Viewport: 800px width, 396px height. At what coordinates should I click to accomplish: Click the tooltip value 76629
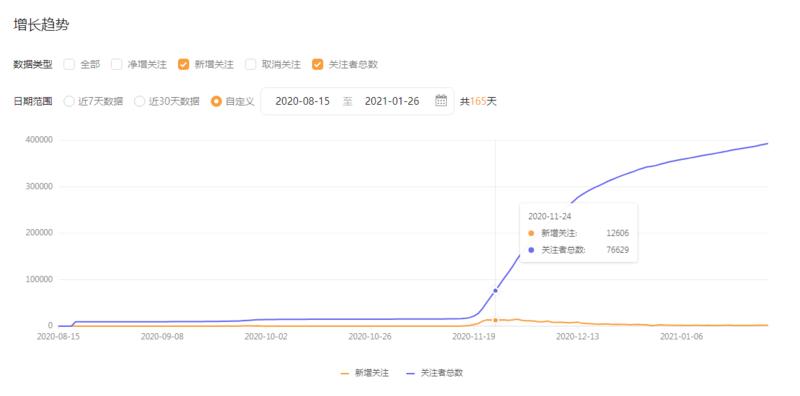(x=617, y=250)
